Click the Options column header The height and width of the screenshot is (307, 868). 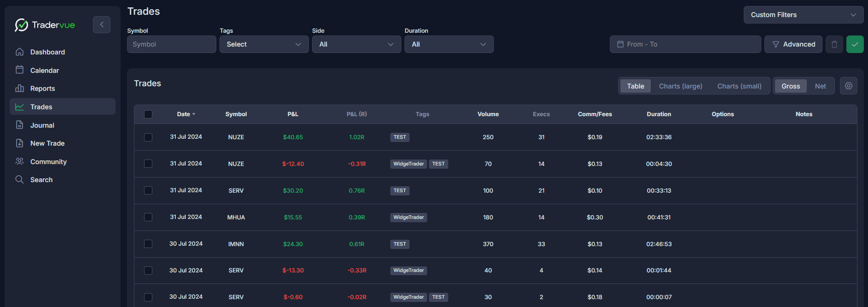[x=723, y=114]
